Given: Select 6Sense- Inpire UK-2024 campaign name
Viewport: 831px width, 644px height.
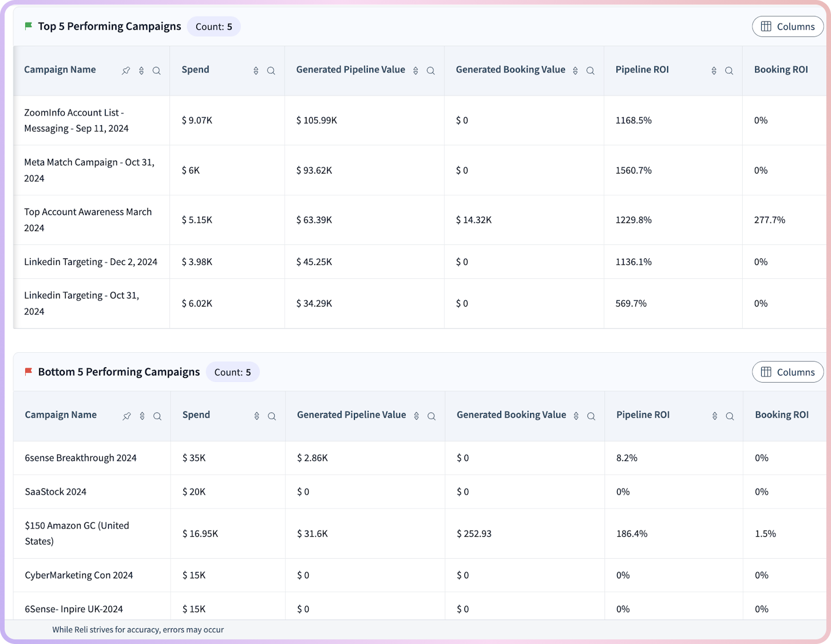Looking at the screenshot, I should 74,609.
